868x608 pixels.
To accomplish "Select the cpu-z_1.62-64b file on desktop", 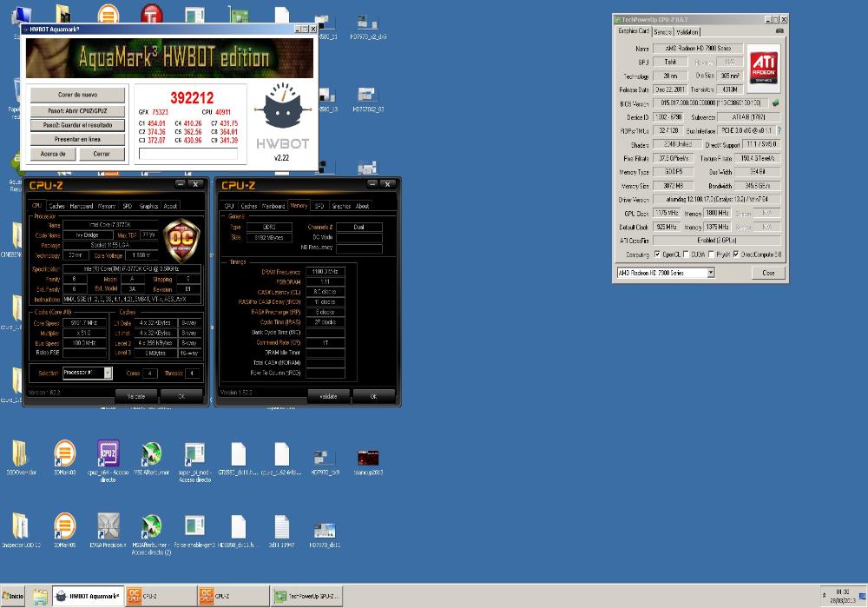I will click(282, 458).
